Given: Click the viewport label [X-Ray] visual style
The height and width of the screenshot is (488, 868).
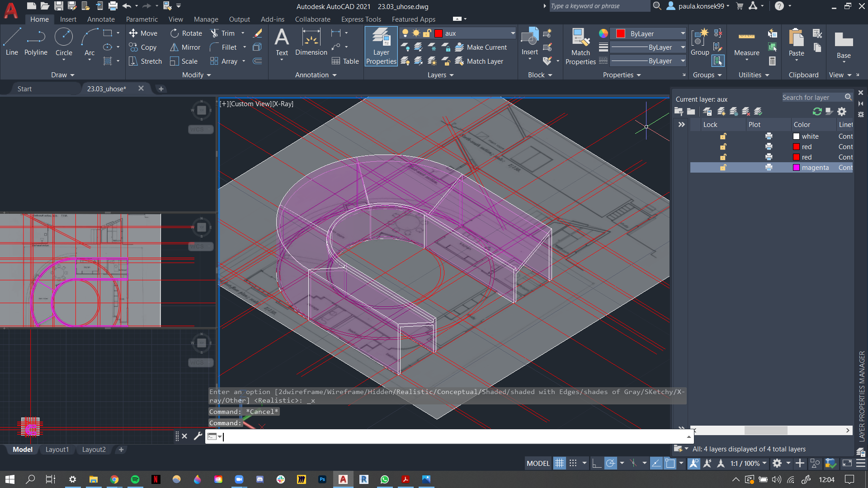Looking at the screenshot, I should point(283,104).
